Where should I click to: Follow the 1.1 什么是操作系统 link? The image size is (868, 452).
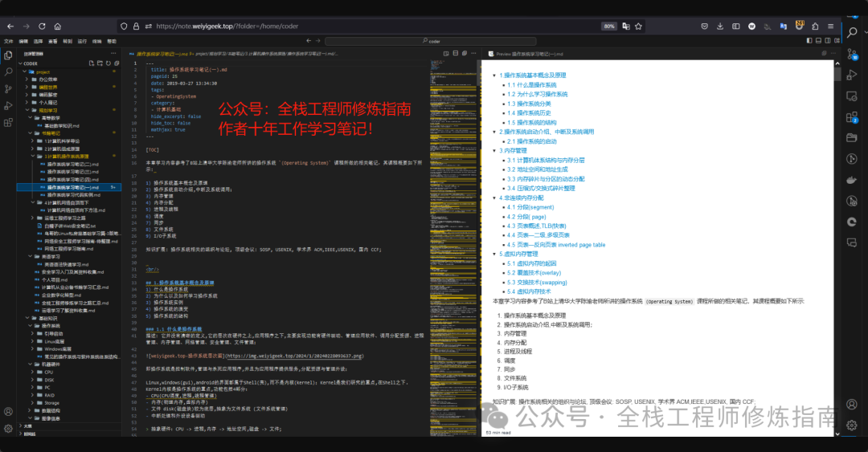pos(531,84)
